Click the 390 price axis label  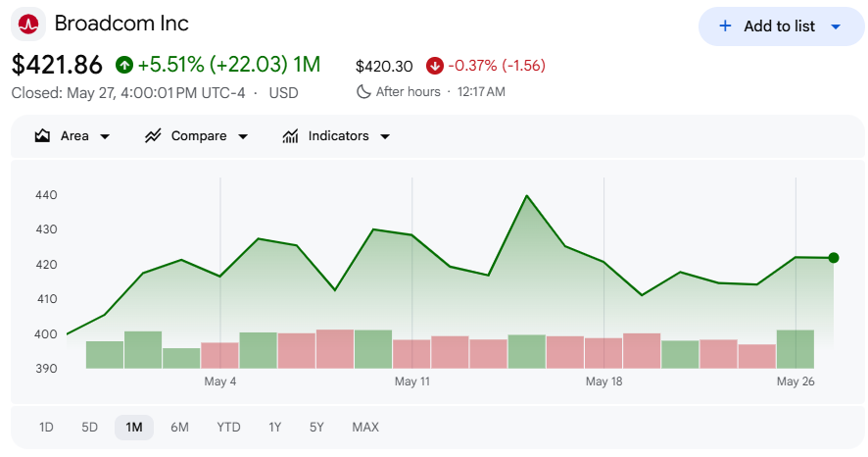pos(46,369)
